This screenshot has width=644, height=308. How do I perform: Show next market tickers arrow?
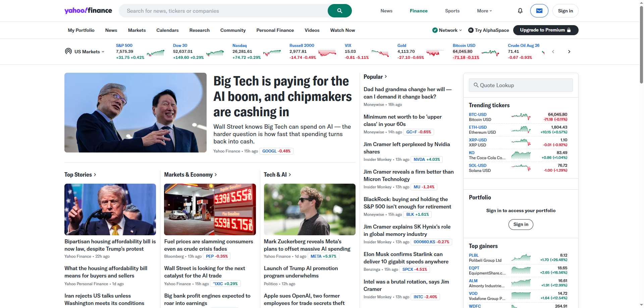(x=569, y=52)
